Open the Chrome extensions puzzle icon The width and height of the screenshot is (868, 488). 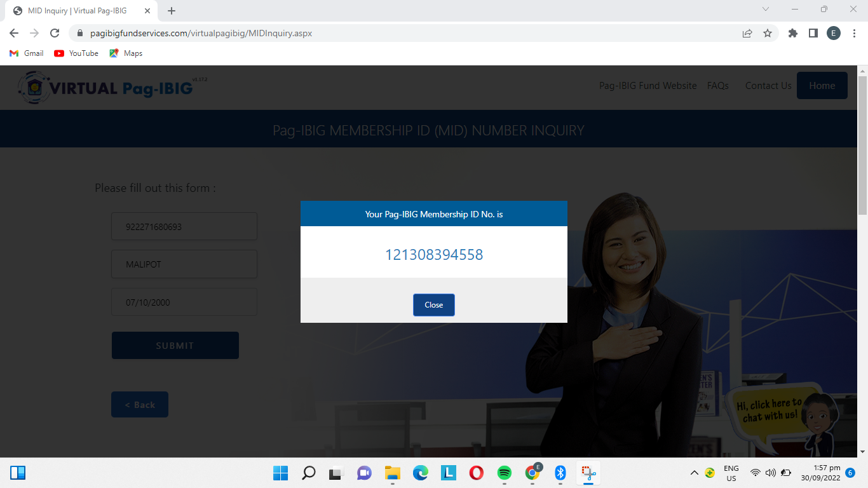[x=792, y=33]
